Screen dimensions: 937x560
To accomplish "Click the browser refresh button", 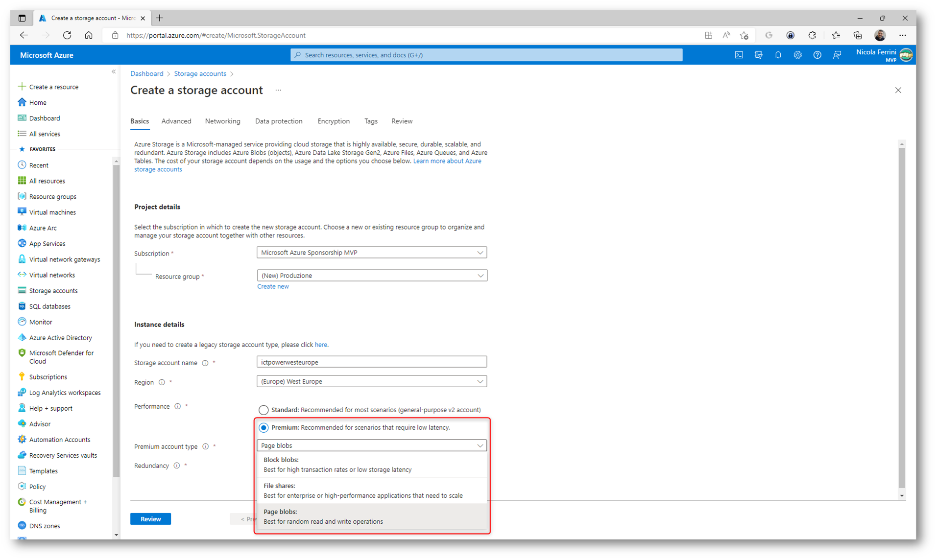I will pyautogui.click(x=67, y=35).
